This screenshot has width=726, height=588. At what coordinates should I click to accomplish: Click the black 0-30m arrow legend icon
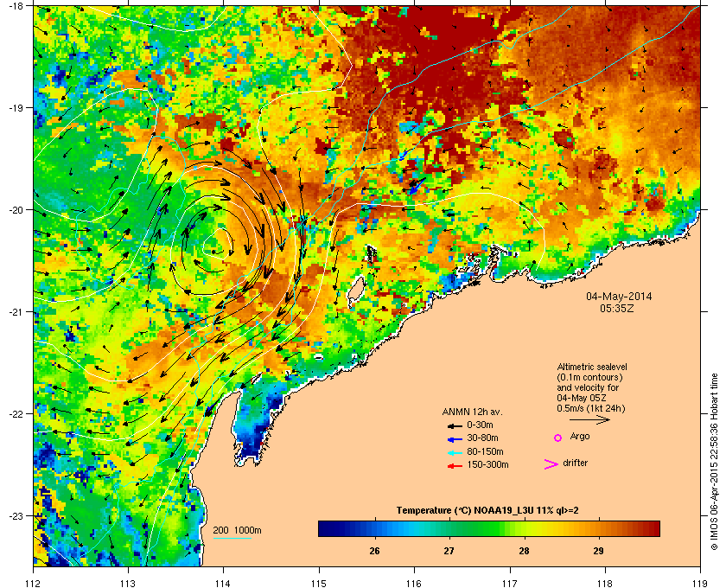point(455,425)
